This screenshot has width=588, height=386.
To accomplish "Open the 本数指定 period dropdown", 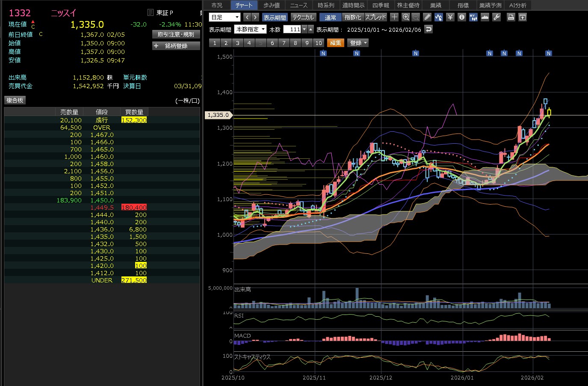I will click(251, 29).
